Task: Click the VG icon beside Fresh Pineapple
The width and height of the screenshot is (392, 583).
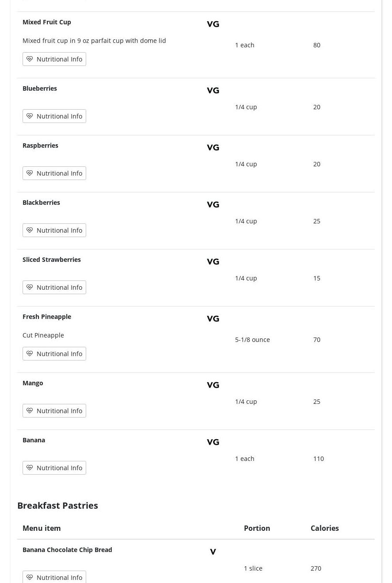Action: [213, 319]
